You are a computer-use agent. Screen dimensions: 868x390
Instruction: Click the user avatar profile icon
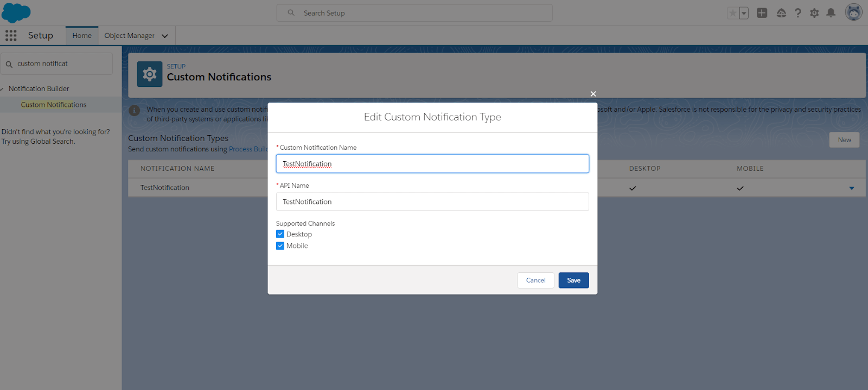(x=853, y=12)
